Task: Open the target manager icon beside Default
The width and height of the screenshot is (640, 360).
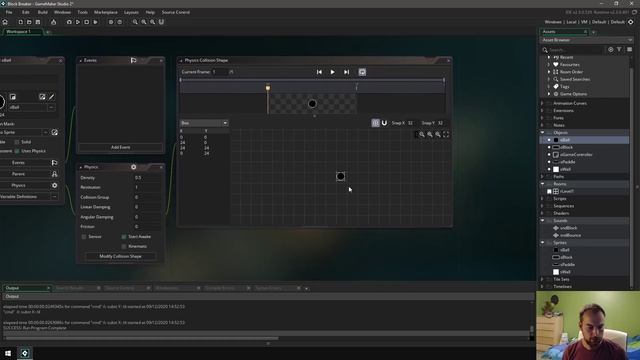Action: click(x=631, y=22)
